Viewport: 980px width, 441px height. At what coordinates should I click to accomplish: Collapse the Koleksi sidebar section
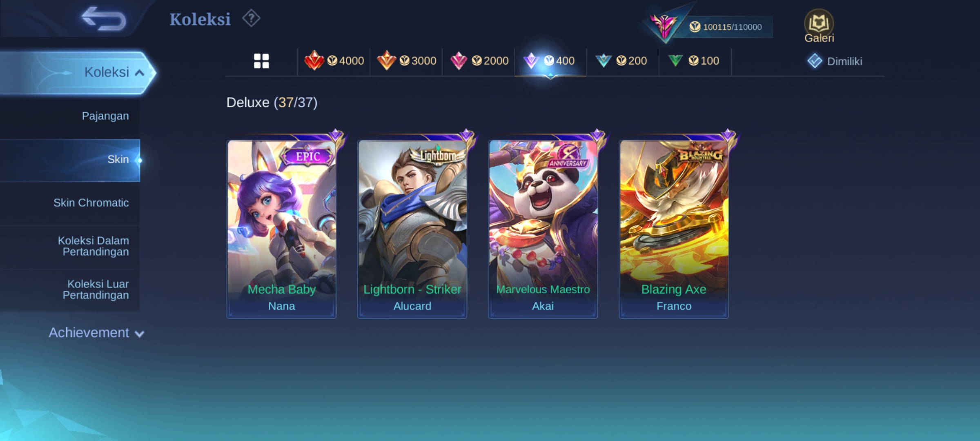click(78, 73)
